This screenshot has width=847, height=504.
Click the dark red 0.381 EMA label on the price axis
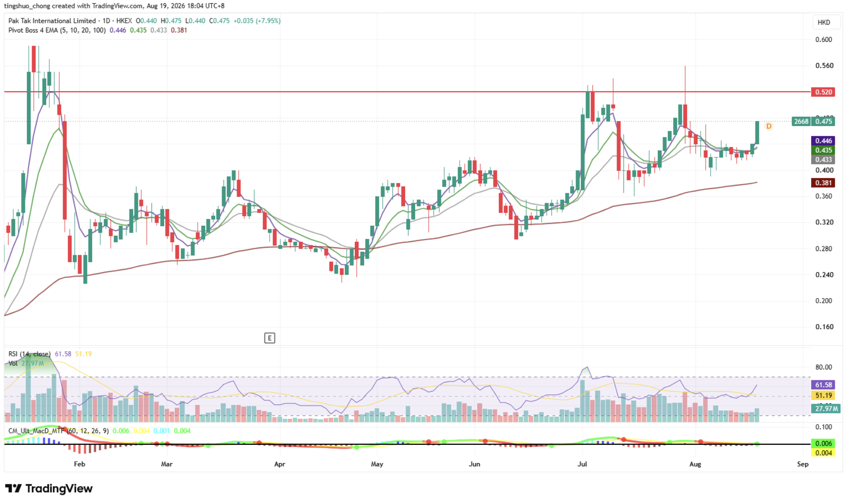coord(823,183)
